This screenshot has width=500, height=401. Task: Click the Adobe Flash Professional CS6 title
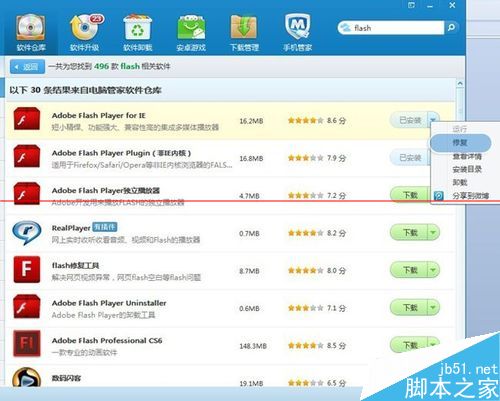click(x=107, y=341)
